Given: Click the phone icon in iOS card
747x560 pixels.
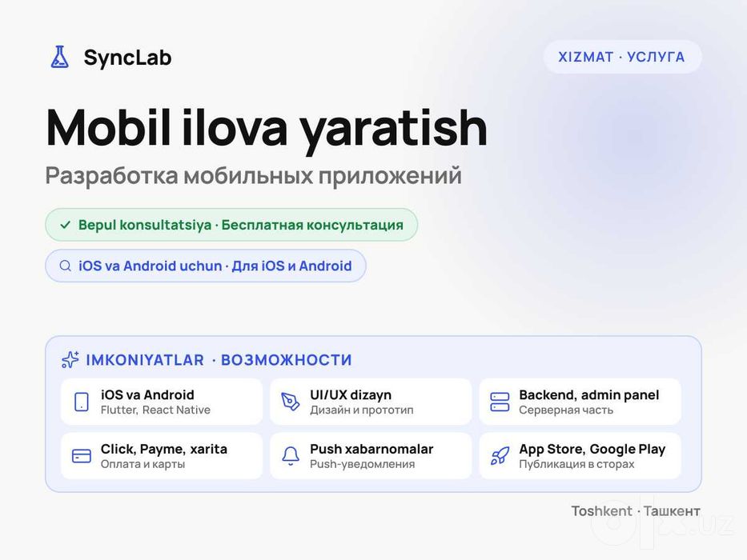Looking at the screenshot, I should pos(82,402).
